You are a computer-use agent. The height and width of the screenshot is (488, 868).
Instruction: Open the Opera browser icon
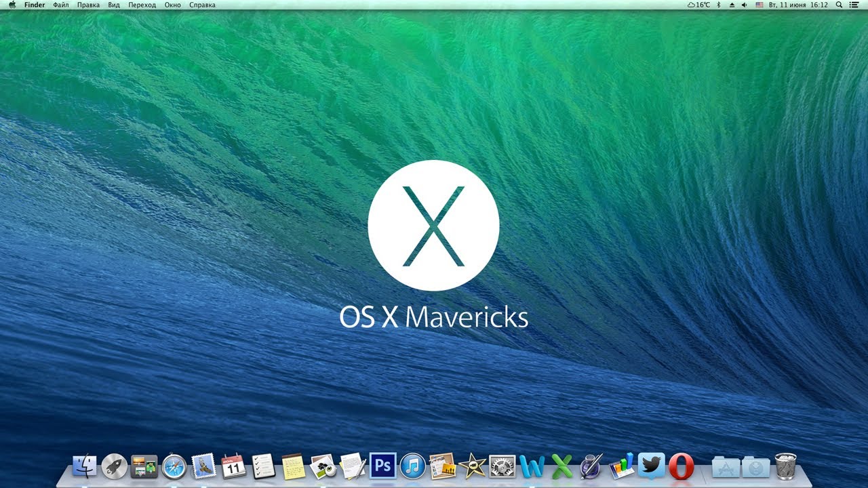[680, 466]
